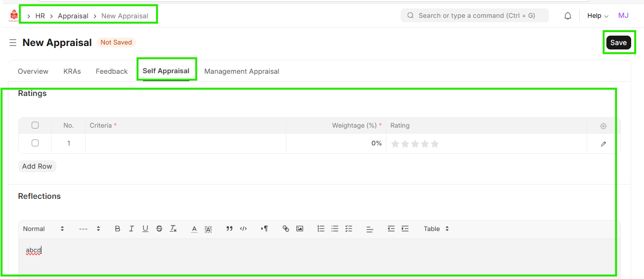Click the Add Row button
The width and height of the screenshot is (644, 279).
pos(37,166)
